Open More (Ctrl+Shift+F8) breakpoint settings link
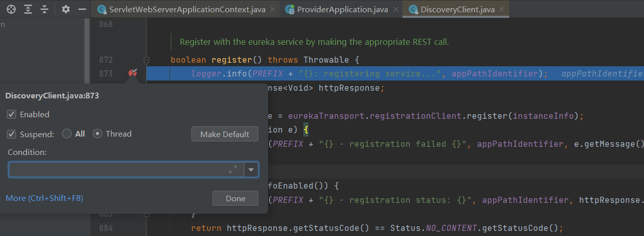644x236 pixels. click(x=44, y=198)
